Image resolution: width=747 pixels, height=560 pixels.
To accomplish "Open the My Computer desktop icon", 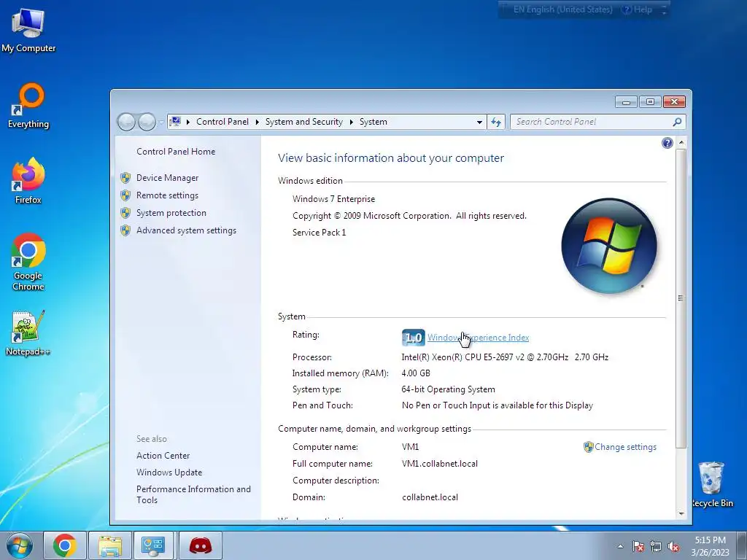I will (x=28, y=29).
